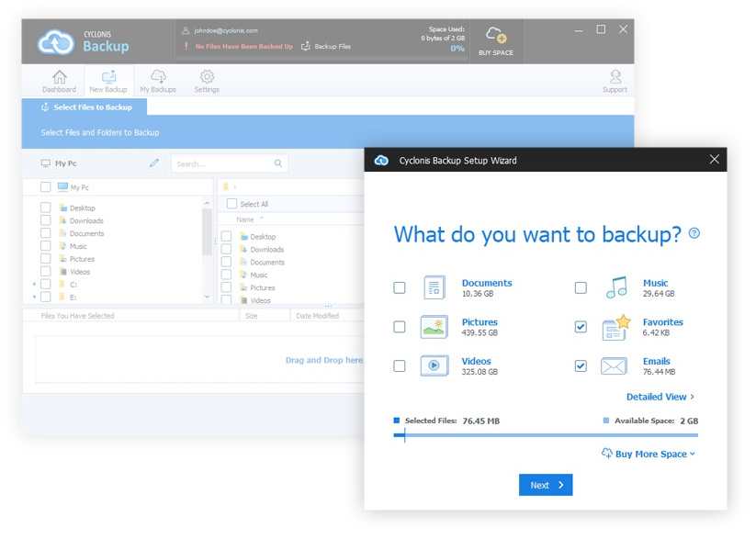The width and height of the screenshot is (756, 539).
Task: Click the pencil edit icon beside My Pc
Action: coord(154,163)
